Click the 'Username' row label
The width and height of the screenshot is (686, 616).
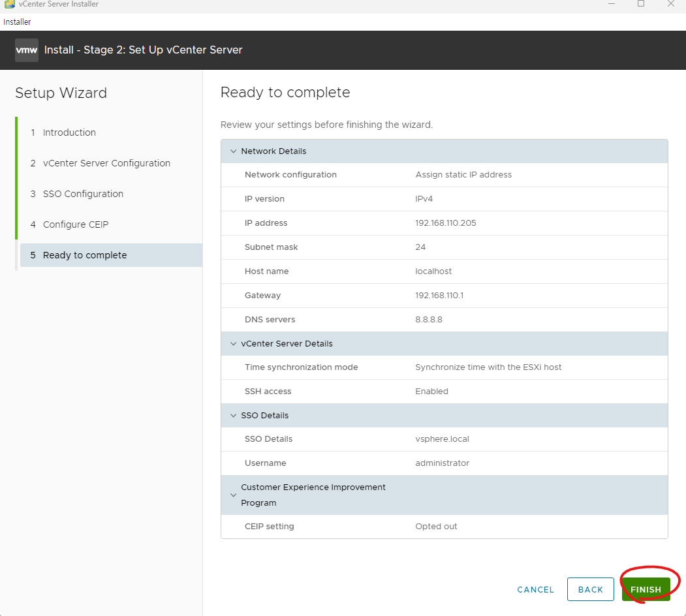[x=265, y=463]
